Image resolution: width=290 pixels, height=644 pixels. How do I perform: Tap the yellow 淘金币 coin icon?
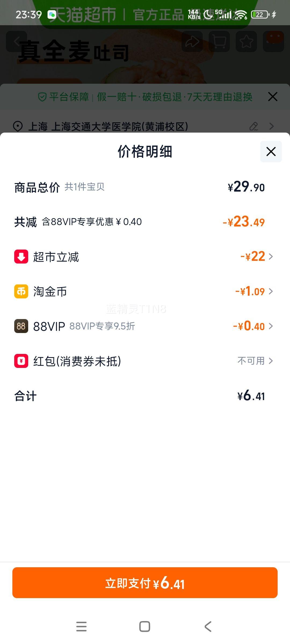pos(21,291)
